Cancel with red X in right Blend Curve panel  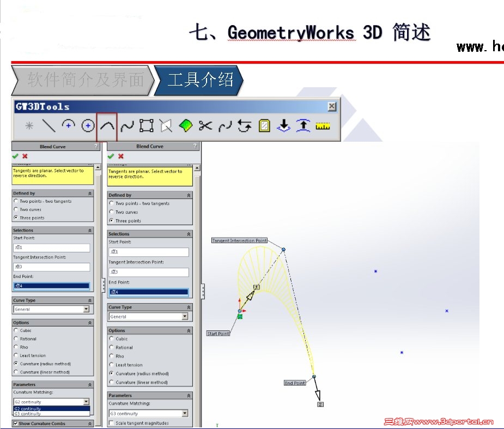click(x=121, y=156)
